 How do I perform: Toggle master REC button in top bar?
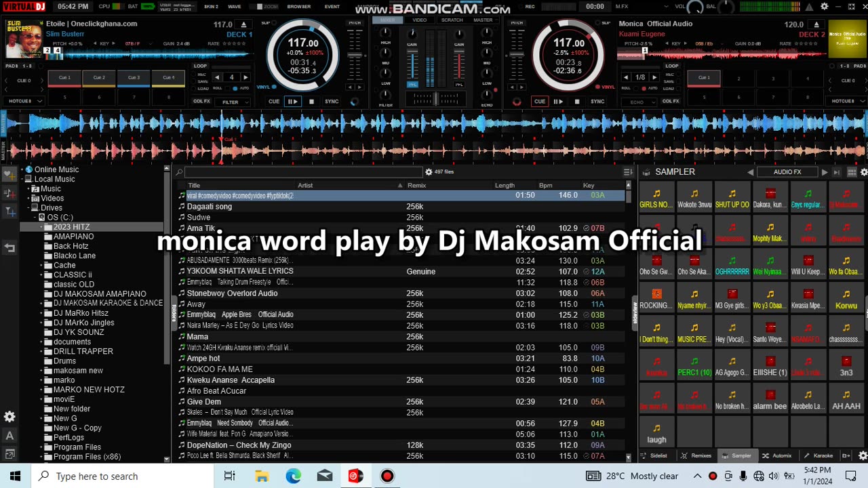pos(530,6)
